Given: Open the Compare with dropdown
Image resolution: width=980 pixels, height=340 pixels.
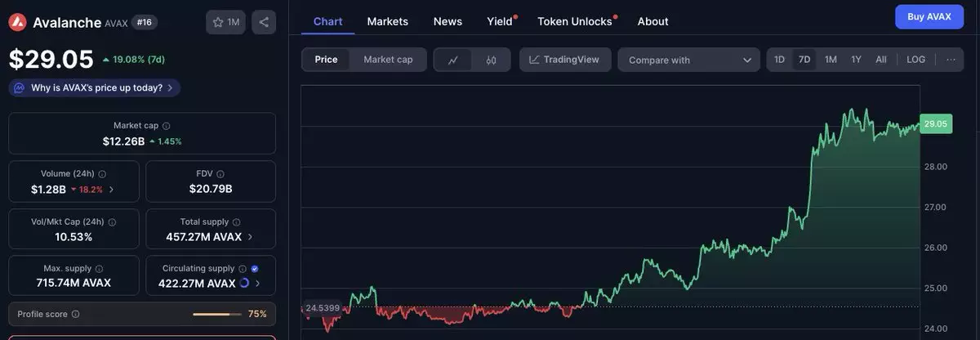Looking at the screenshot, I should 688,60.
